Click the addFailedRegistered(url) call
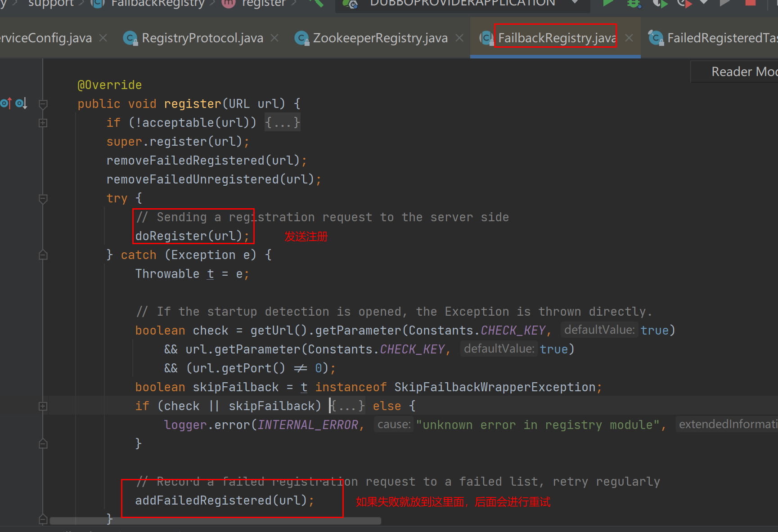Image resolution: width=778 pixels, height=532 pixels. [221, 501]
